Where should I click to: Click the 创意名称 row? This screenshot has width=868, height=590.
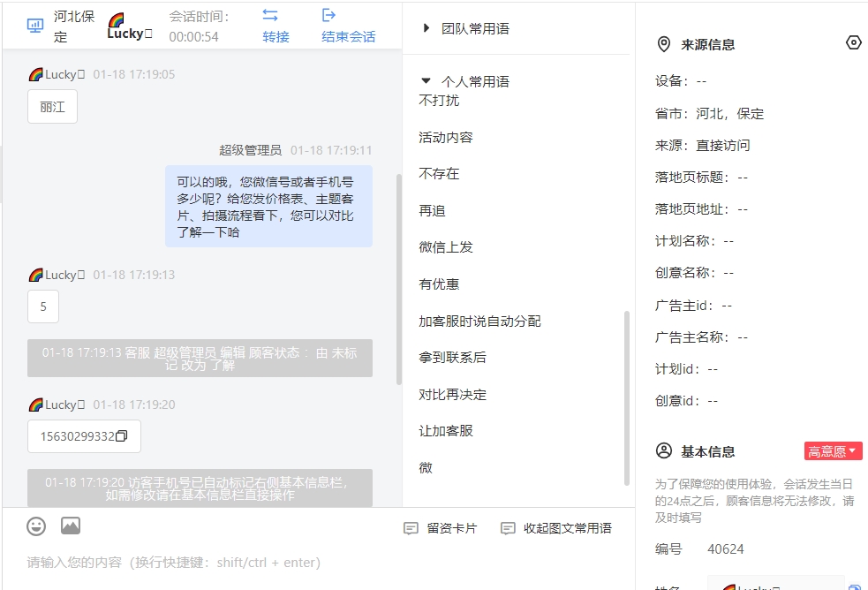[x=694, y=273]
